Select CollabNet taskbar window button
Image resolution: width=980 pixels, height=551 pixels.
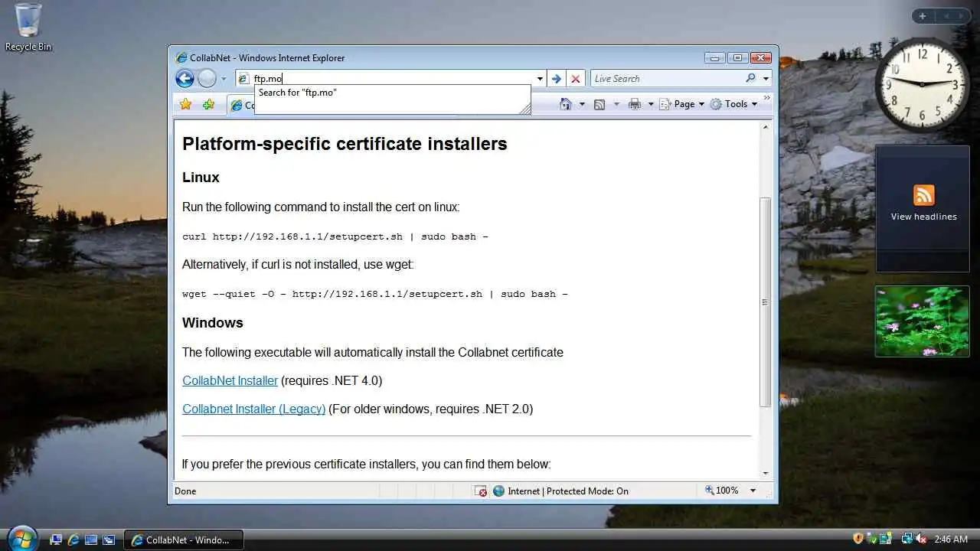(x=184, y=540)
